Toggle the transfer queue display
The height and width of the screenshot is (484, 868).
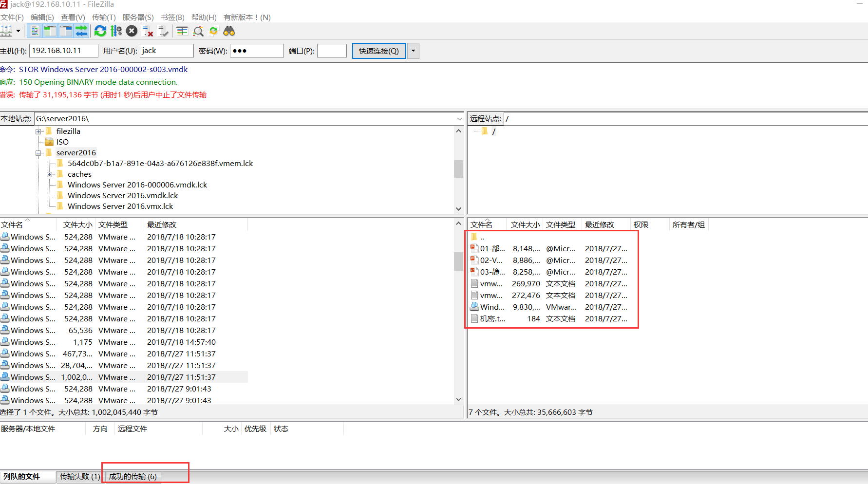(81, 31)
